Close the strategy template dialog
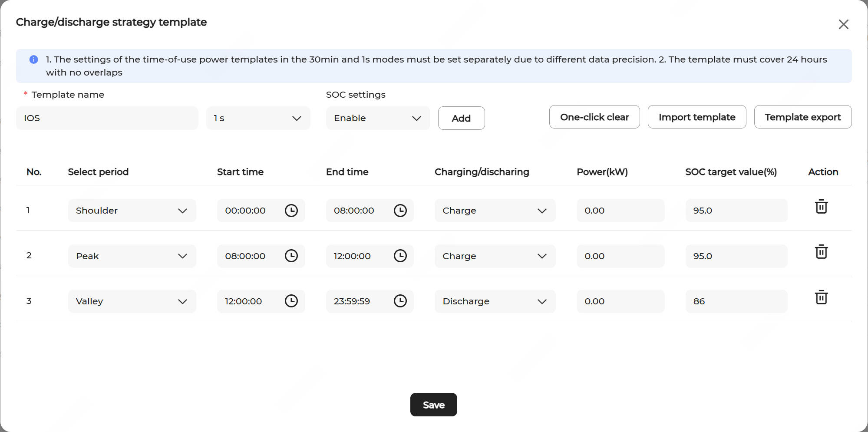868x432 pixels. pyautogui.click(x=843, y=24)
